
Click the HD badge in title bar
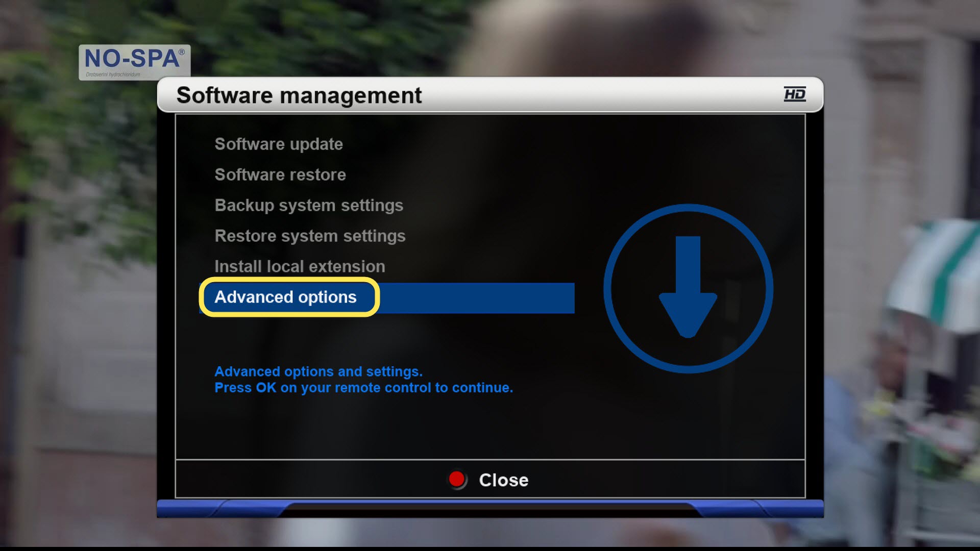click(x=795, y=94)
